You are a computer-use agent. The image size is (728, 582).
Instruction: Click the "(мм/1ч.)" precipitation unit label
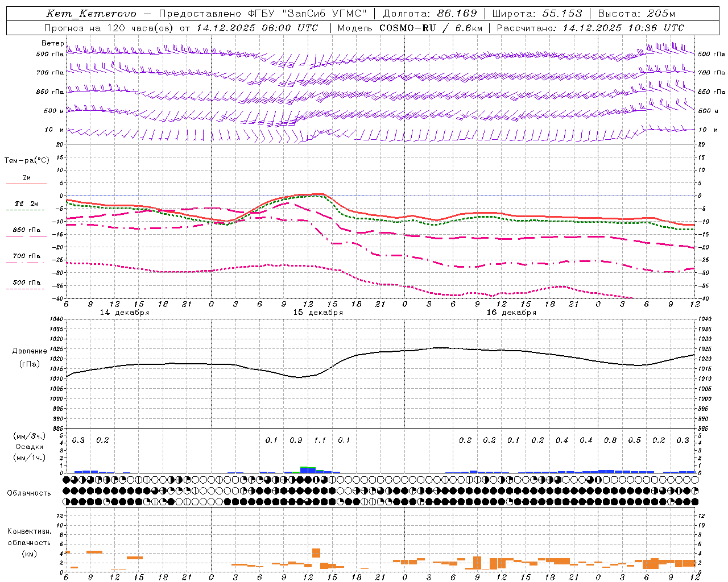click(x=30, y=458)
